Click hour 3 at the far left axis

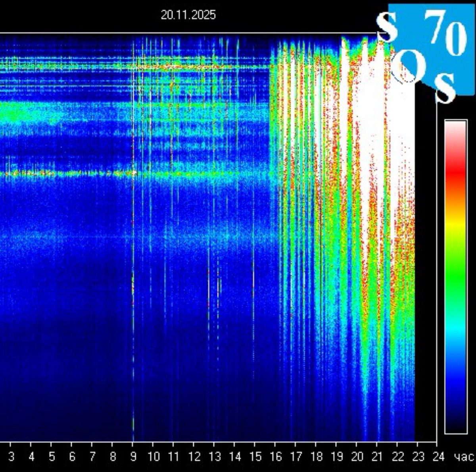[11, 457]
